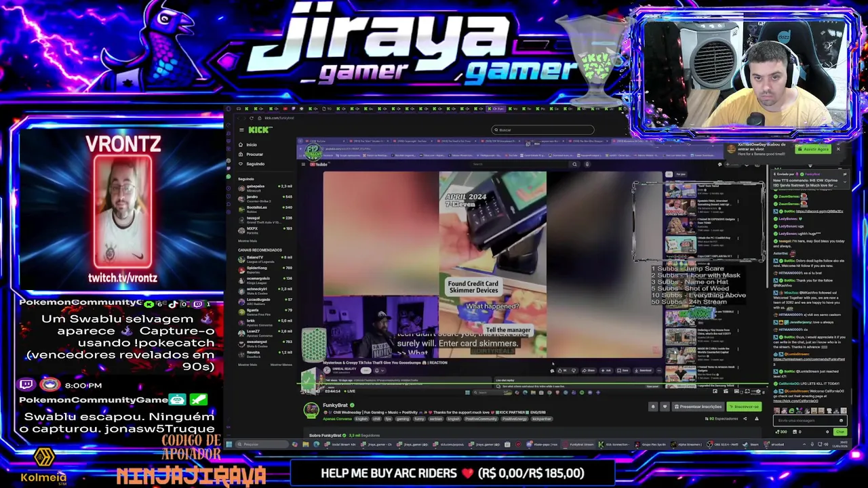Open LucaoBugado in recommended channels
868x488 pixels.
(x=266, y=302)
